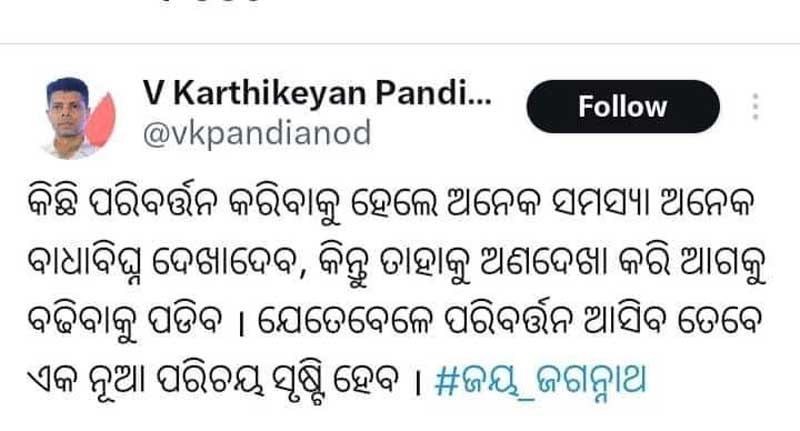Open the V Karthikeyan Pandi... display name
The image size is (800, 431).
317,93
